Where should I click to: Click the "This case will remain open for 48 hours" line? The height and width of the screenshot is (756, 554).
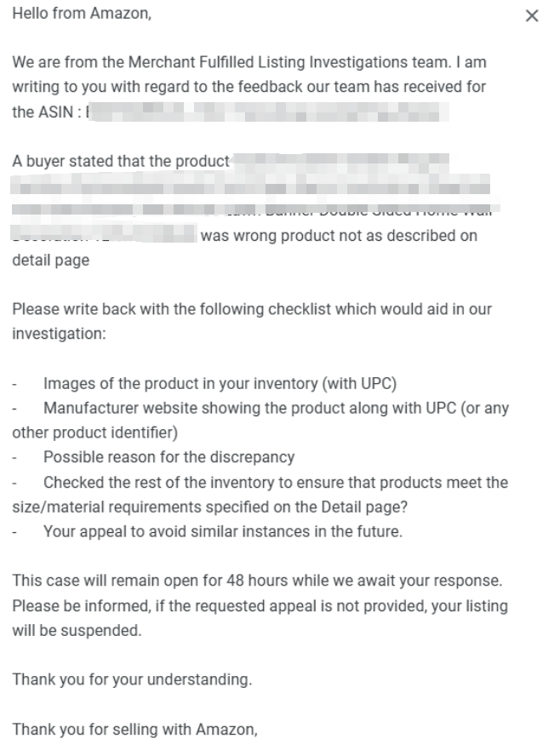tap(259, 581)
